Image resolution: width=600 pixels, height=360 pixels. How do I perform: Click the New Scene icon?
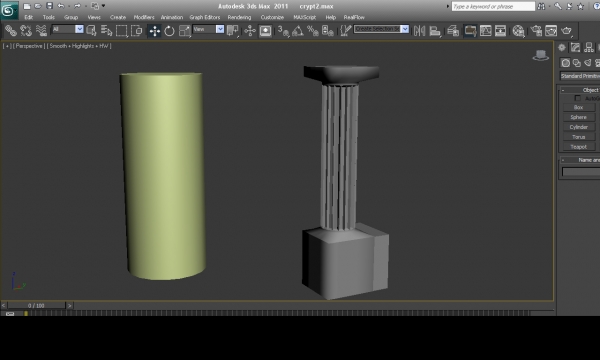[26, 6]
